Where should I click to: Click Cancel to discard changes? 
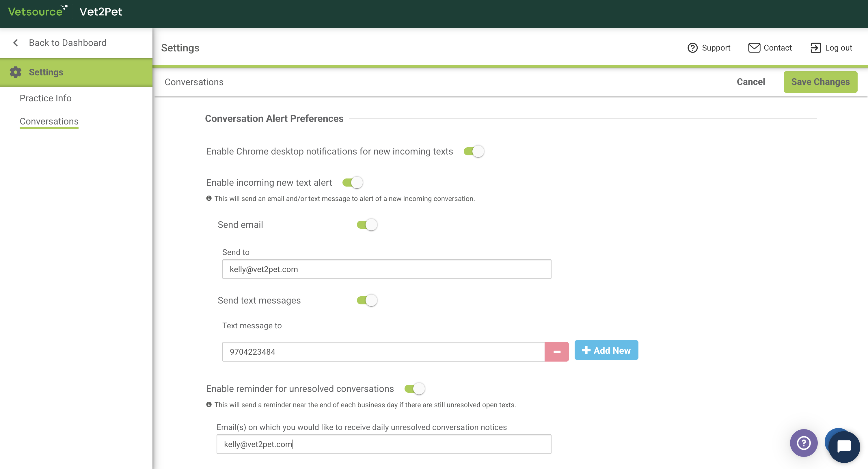click(750, 82)
